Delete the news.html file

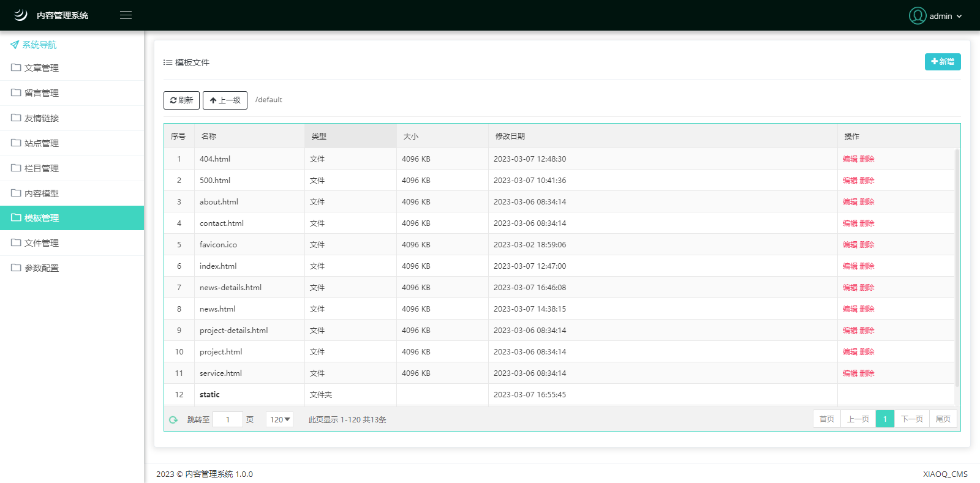867,309
